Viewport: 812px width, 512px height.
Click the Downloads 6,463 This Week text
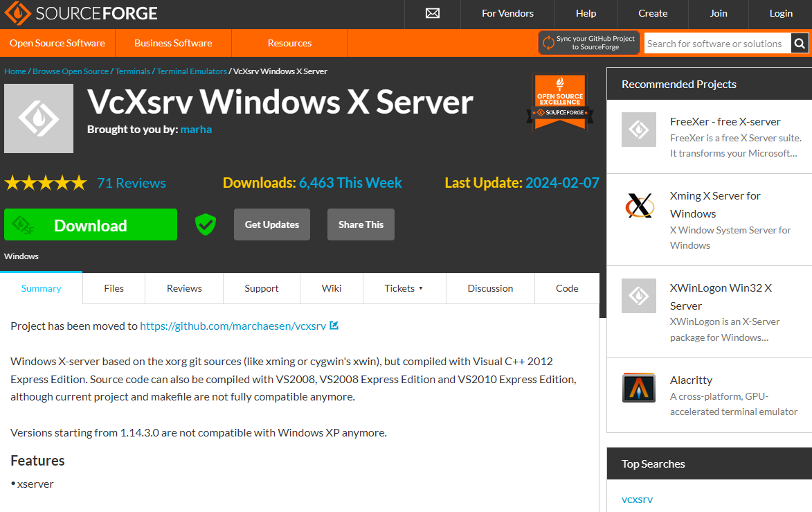[312, 183]
